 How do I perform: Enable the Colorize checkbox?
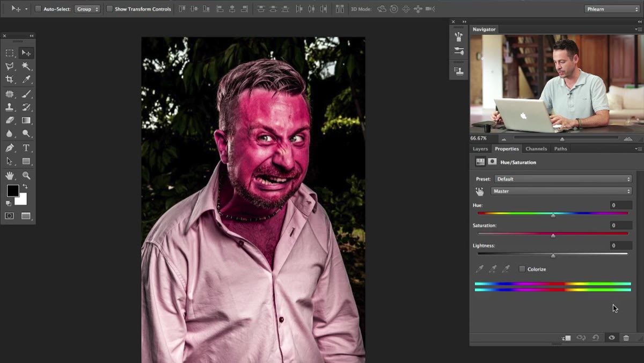pyautogui.click(x=522, y=269)
